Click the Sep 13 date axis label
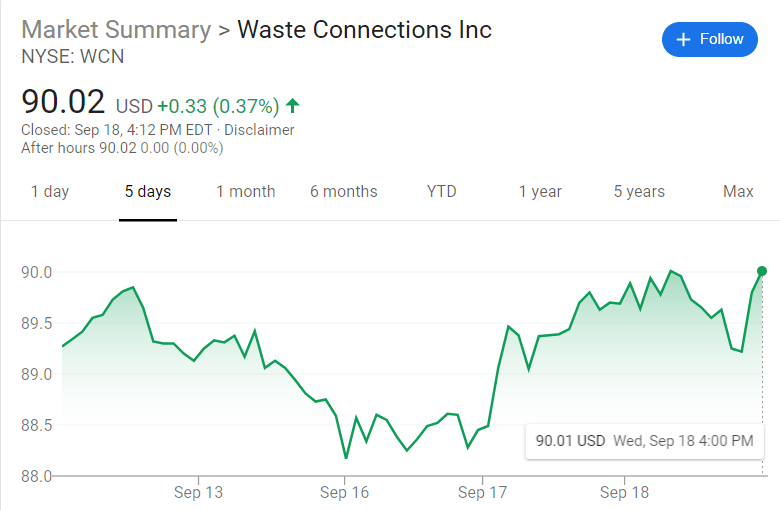Viewport: 780px width, 510px height. point(199,493)
